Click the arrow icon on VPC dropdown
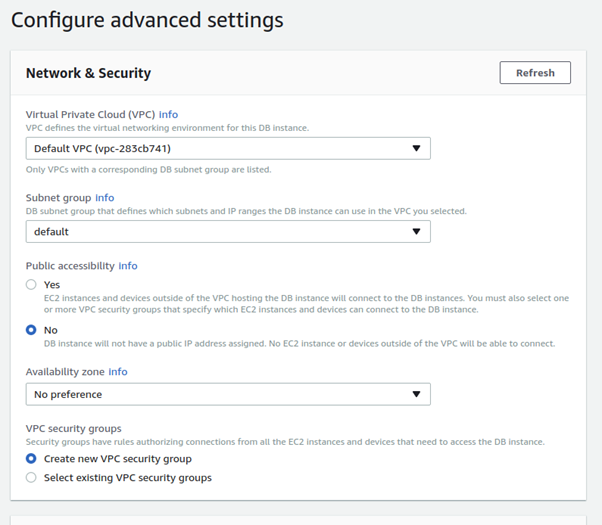 (x=416, y=149)
